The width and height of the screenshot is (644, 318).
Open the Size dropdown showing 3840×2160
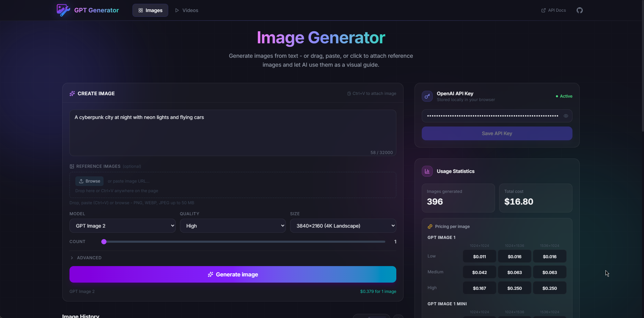(343, 226)
